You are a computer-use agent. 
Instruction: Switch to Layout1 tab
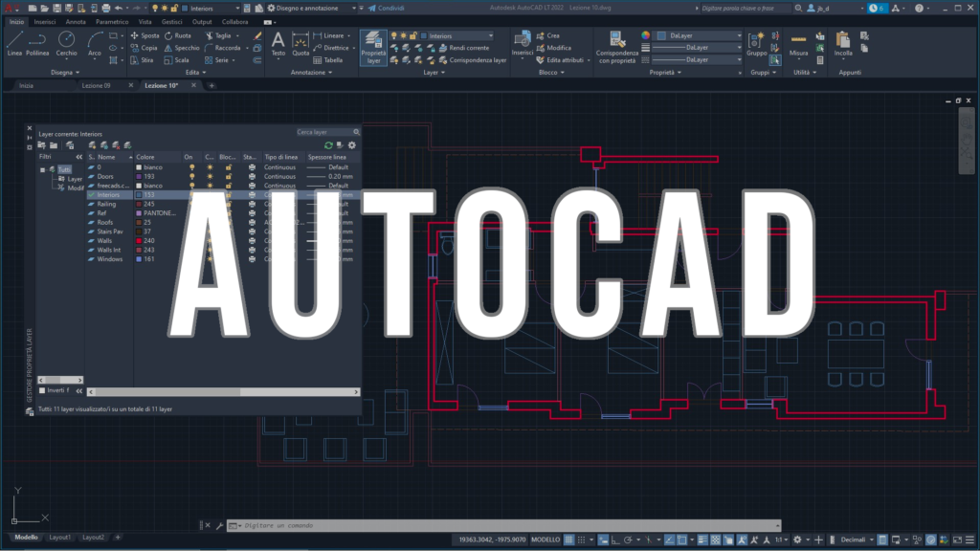[x=60, y=538]
